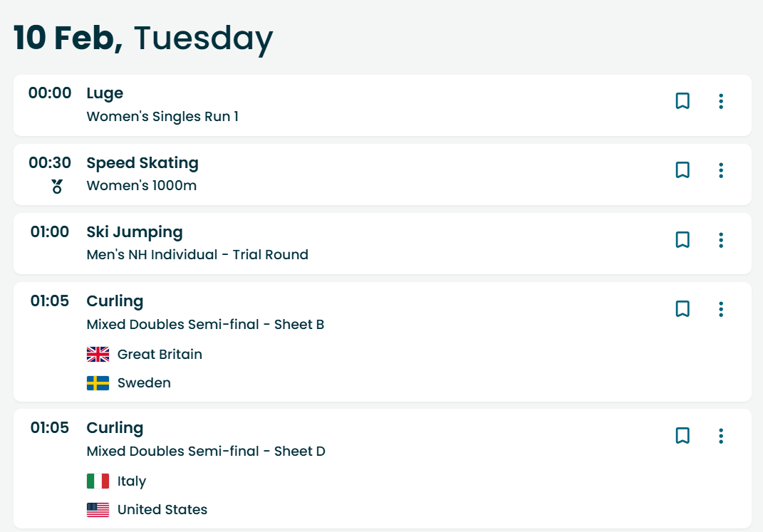Open the Speed Skating event title
The image size is (763, 532).
[142, 162]
